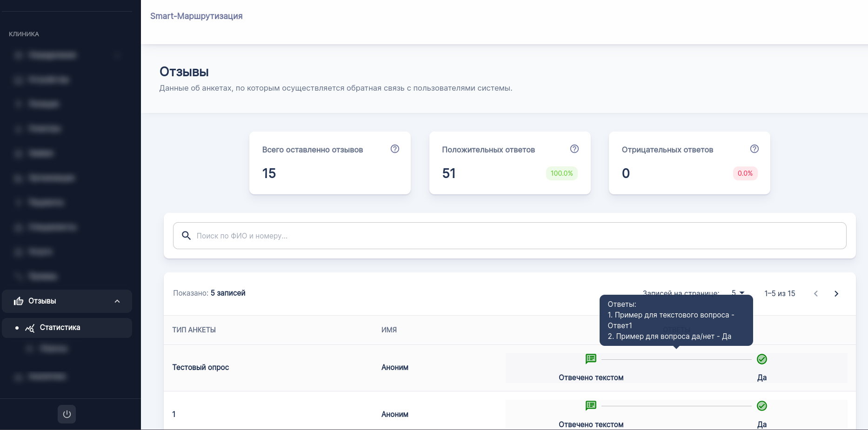Click help icon on positive answers card
868x430 pixels.
tap(574, 149)
